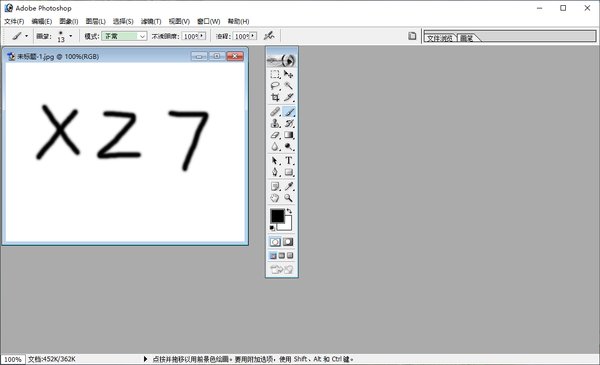Screen dimensions: 600x365
Task: Maximize the 未标题-1.jpg document window
Action: tap(217, 56)
